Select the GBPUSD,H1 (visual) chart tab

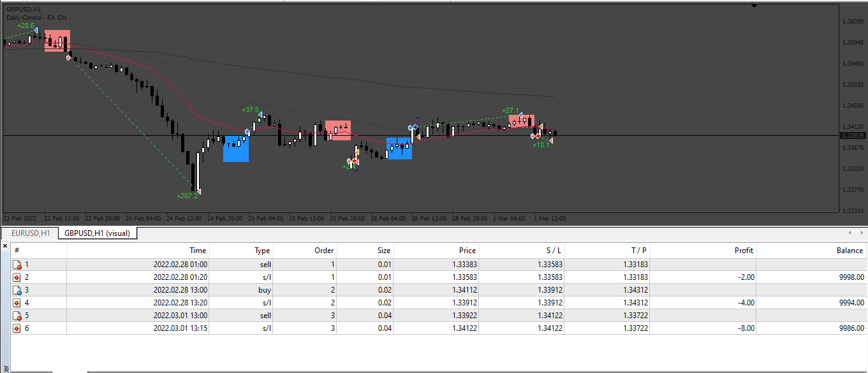tap(97, 233)
